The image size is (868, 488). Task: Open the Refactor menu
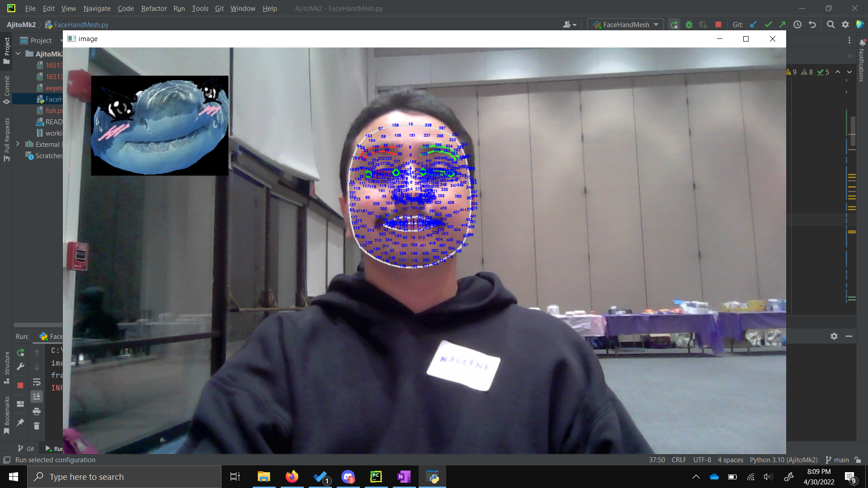click(x=154, y=9)
